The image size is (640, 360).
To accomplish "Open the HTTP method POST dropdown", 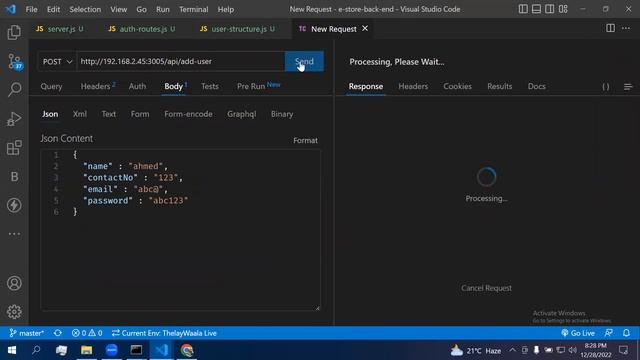I will 57,62.
